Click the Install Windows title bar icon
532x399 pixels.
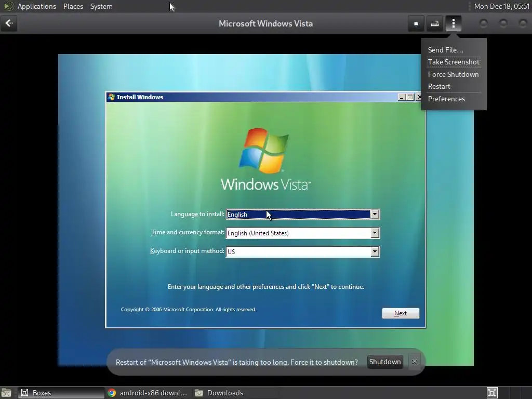coord(111,97)
